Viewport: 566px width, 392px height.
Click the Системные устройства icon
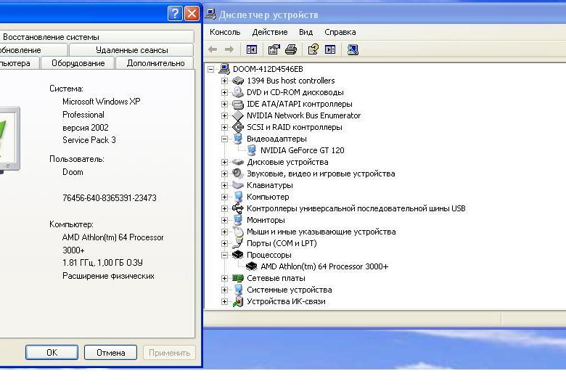pyautogui.click(x=238, y=290)
